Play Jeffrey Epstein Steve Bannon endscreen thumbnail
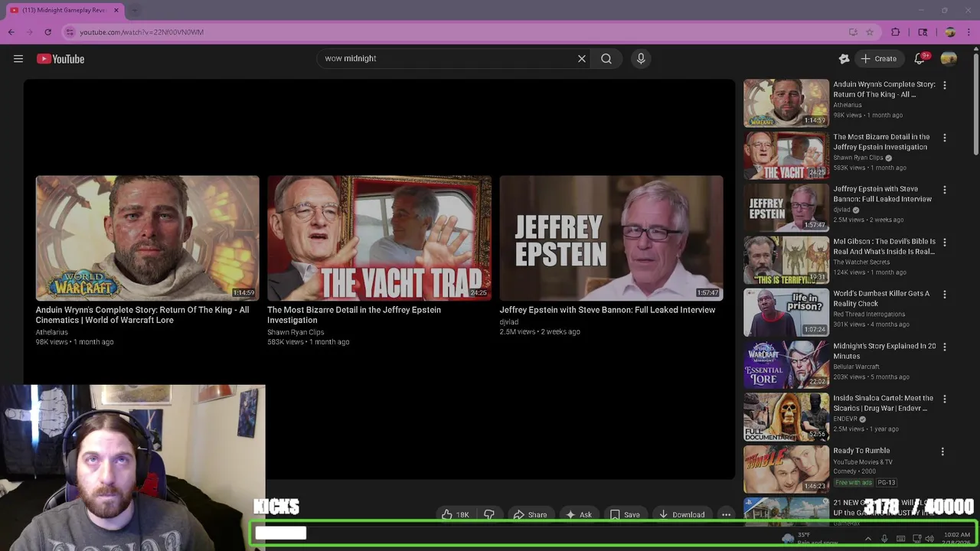This screenshot has width=980, height=551. pyautogui.click(x=611, y=238)
